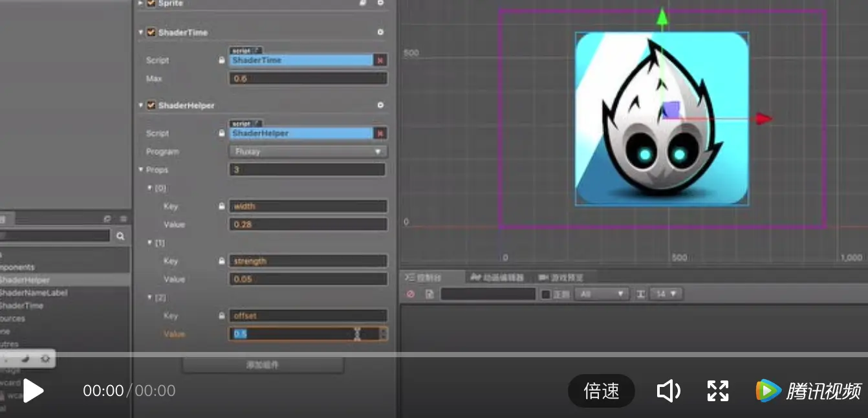Collapse the ShaderTime component section
This screenshot has height=418, width=868.
141,32
